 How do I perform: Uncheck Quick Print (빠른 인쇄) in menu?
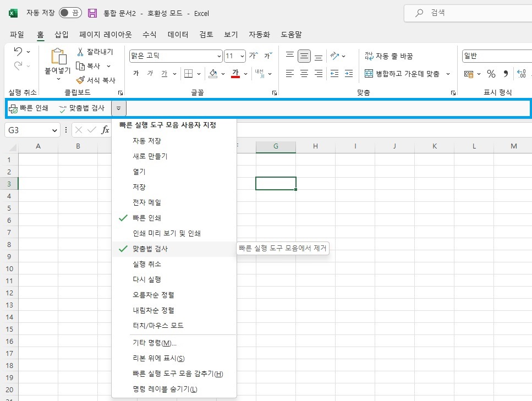click(x=174, y=218)
